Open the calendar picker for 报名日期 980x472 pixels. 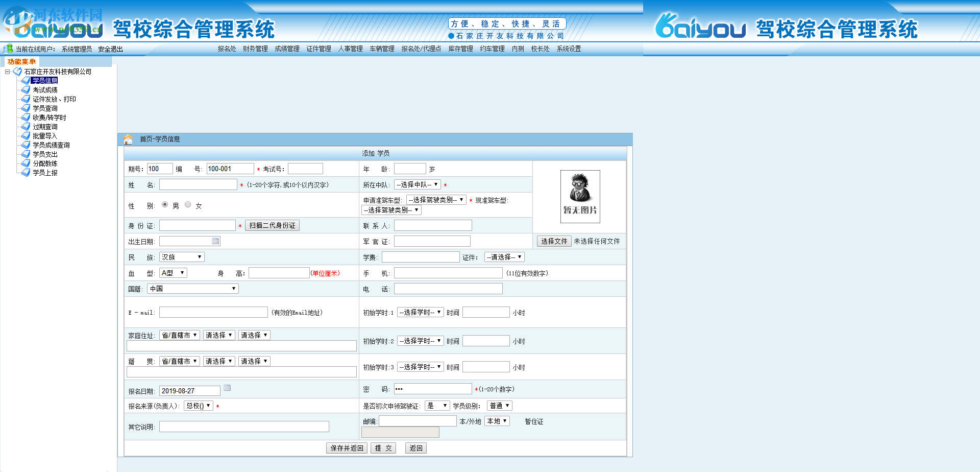(x=227, y=388)
